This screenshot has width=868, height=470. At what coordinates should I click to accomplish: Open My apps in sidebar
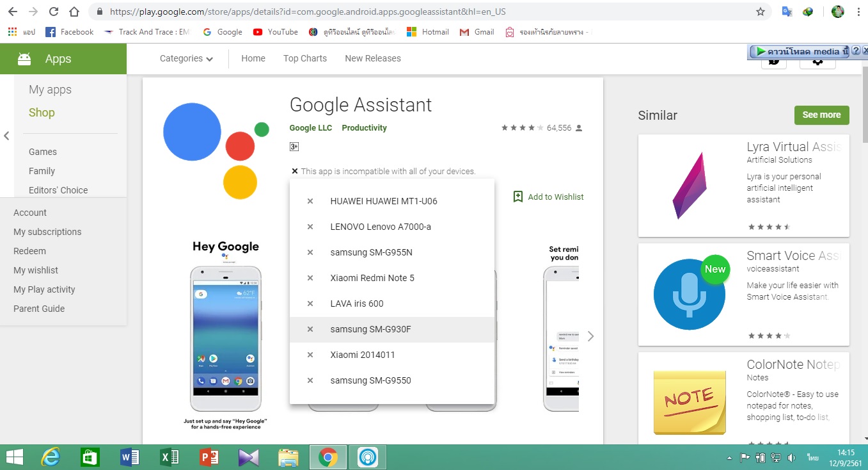pyautogui.click(x=50, y=90)
